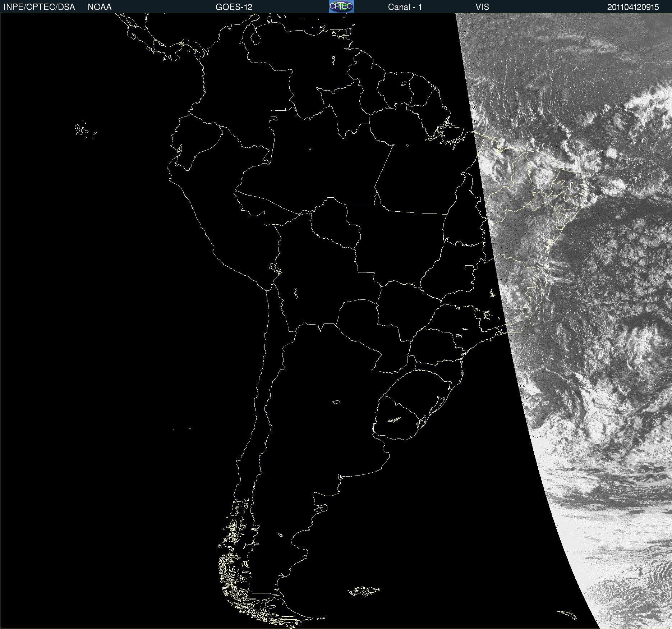Click the CPTEC logo in the header

coord(341,6)
